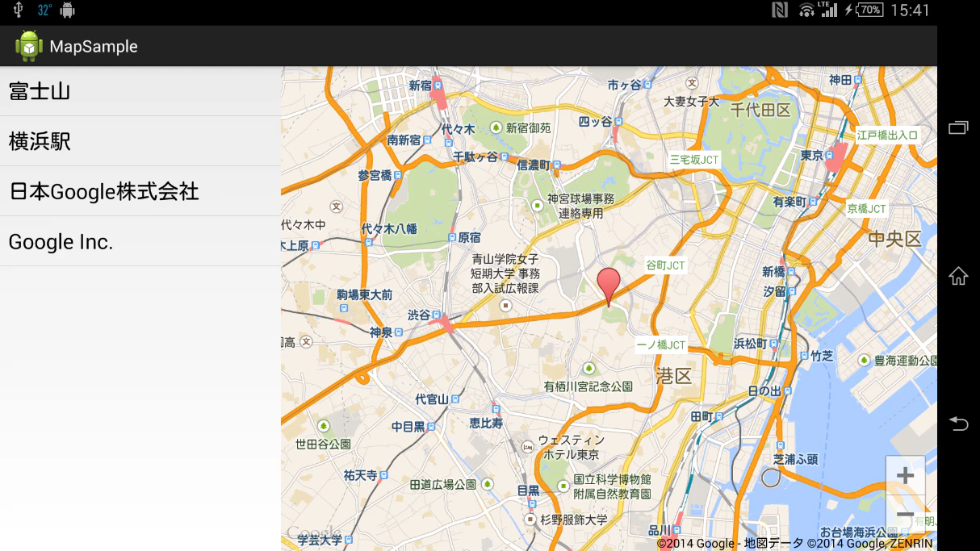Tap 京橋JCT junction label

coord(866,208)
